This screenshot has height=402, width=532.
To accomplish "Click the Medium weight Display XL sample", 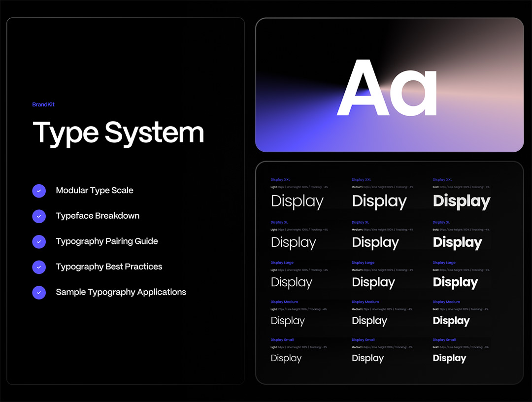I will tap(375, 242).
